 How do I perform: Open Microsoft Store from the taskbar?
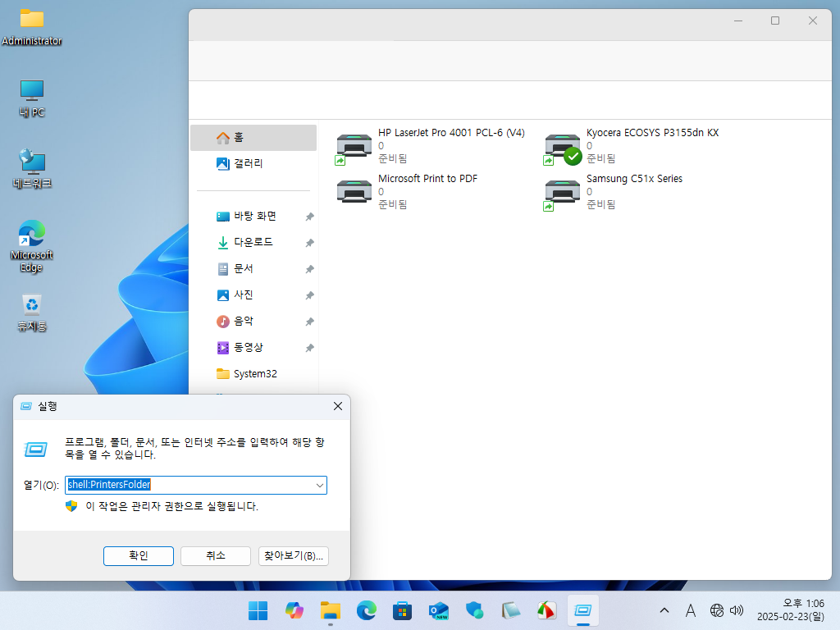402,610
